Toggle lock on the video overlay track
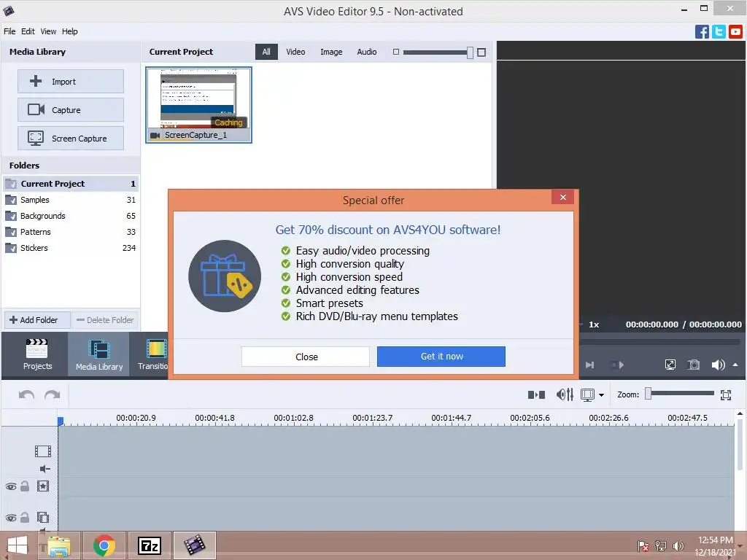This screenshot has width=747, height=560. (x=25, y=518)
